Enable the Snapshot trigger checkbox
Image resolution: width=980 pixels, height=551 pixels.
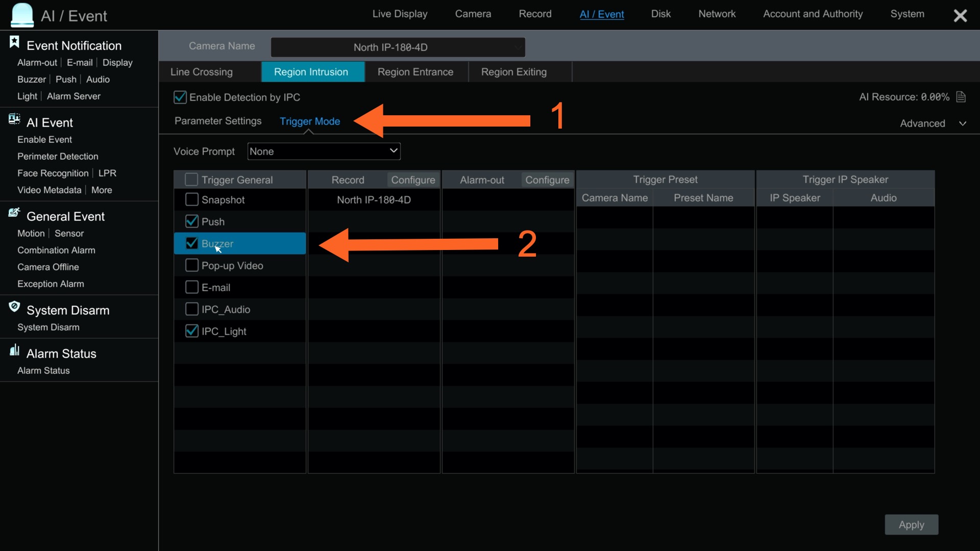click(x=192, y=199)
